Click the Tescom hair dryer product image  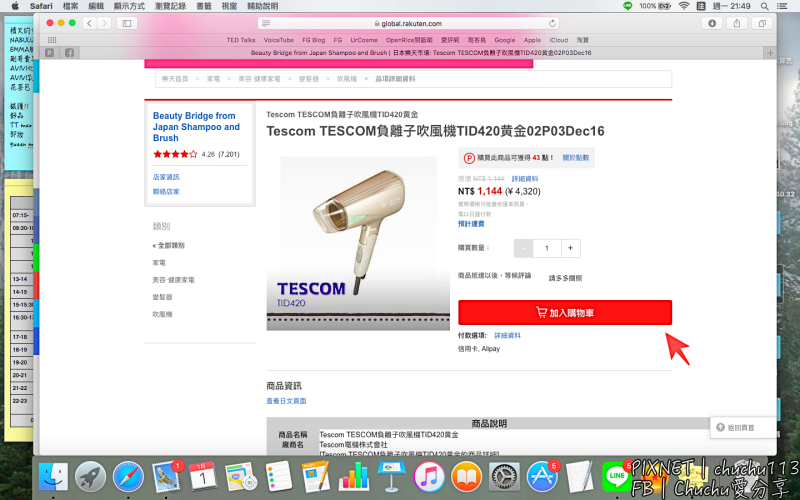pos(358,243)
